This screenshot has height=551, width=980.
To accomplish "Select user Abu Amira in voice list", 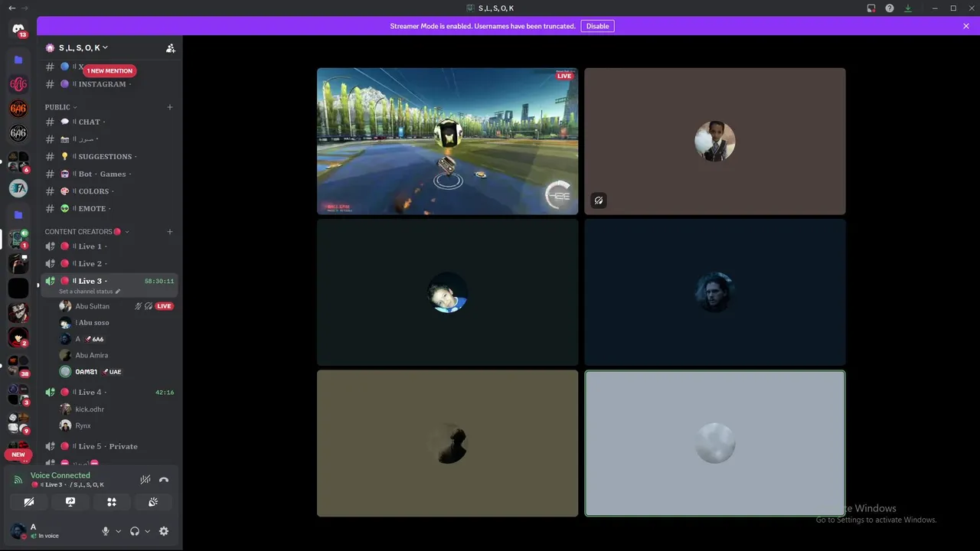I will click(x=117, y=355).
